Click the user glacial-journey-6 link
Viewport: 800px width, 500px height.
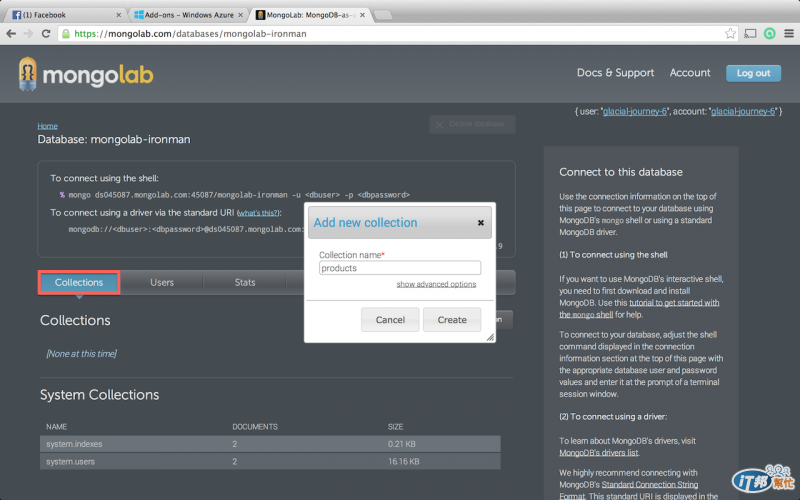[x=635, y=111]
